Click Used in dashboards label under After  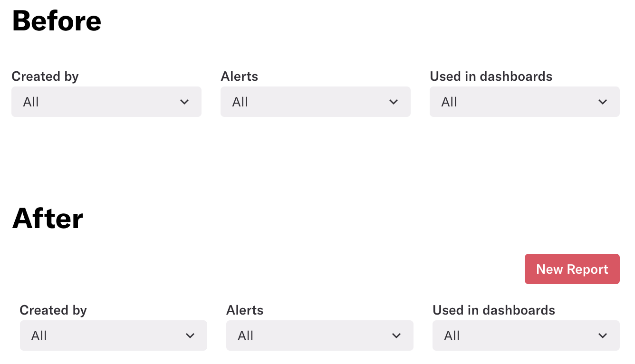(494, 310)
